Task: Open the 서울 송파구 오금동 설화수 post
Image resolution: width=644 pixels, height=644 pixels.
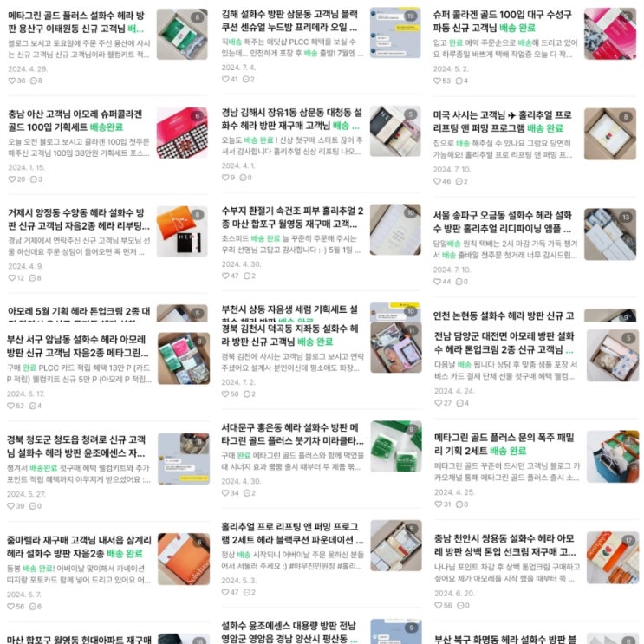Action: (x=503, y=222)
